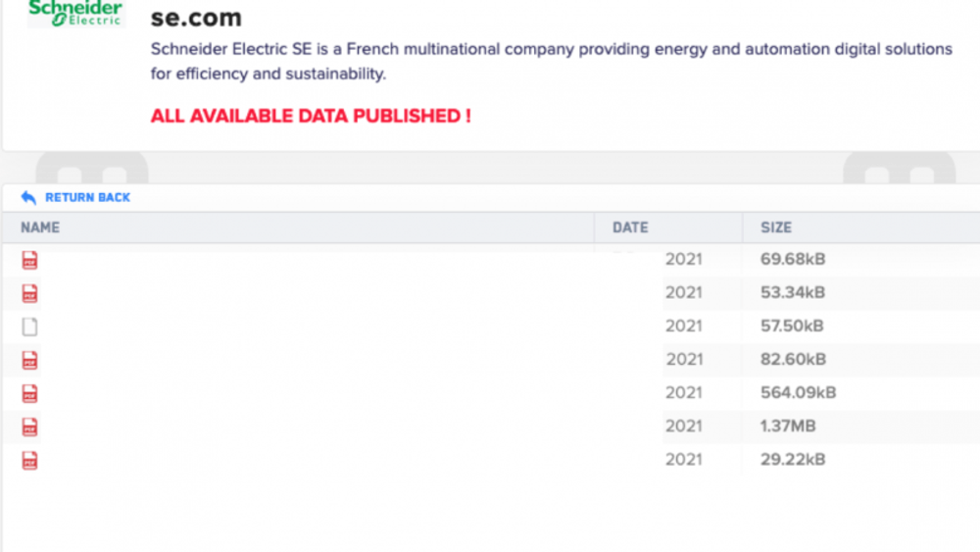The height and width of the screenshot is (552, 980).
Task: Click the RETURN BACK link
Action: click(87, 197)
